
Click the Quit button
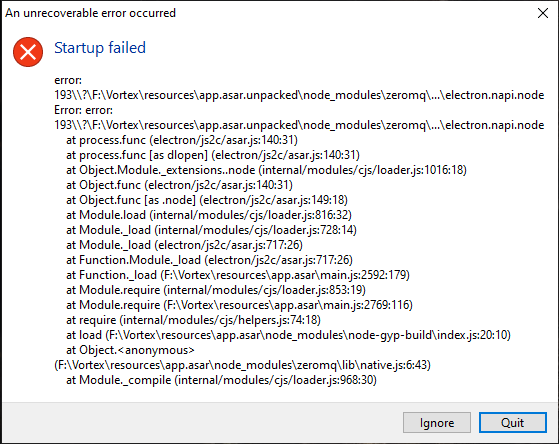[x=513, y=423]
